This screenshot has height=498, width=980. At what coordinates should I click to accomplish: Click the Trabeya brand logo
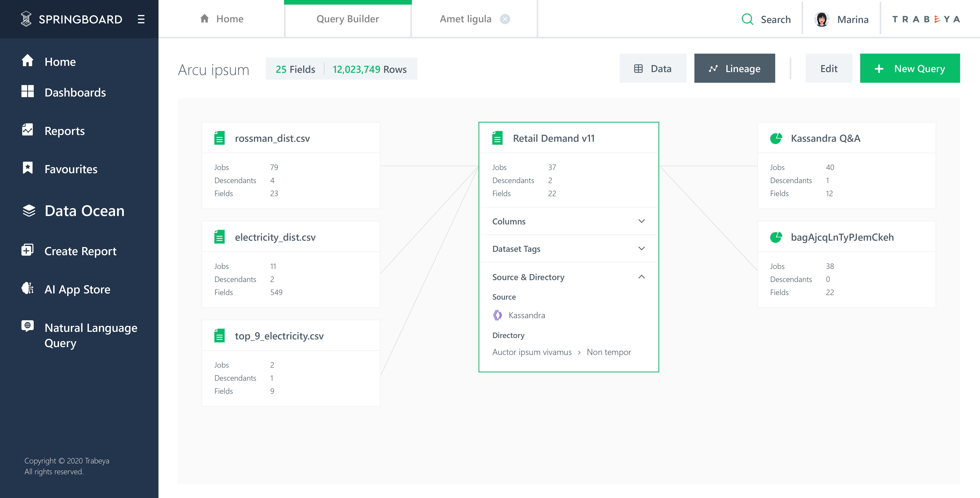926,19
